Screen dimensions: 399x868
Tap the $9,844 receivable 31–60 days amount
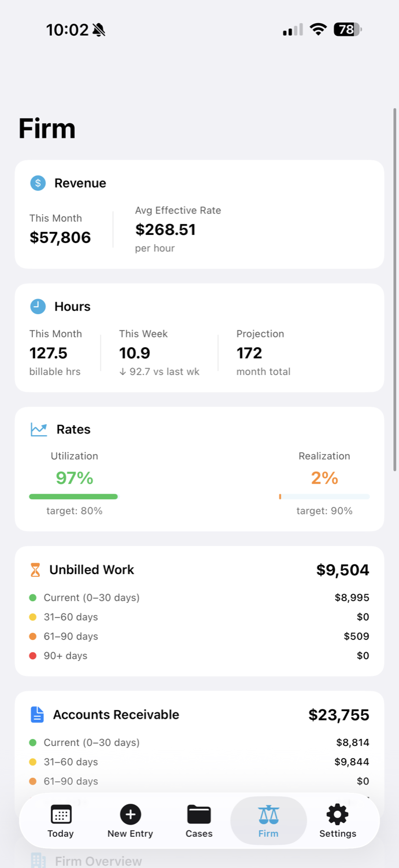coord(352,762)
